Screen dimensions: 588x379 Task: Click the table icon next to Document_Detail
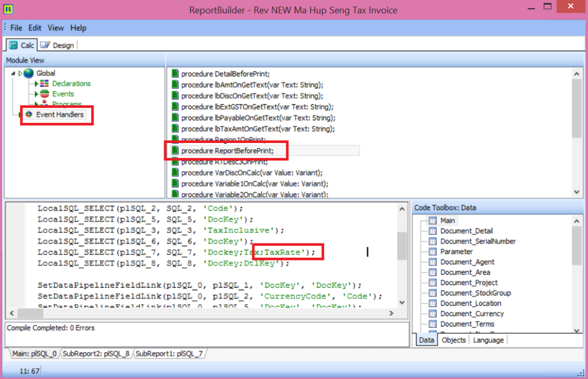click(x=432, y=231)
